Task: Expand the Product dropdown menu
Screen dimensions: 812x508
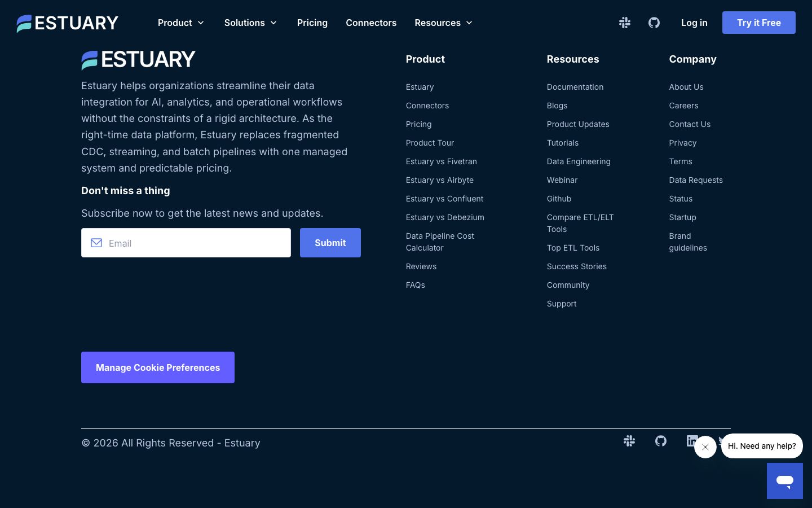Action: point(181,23)
